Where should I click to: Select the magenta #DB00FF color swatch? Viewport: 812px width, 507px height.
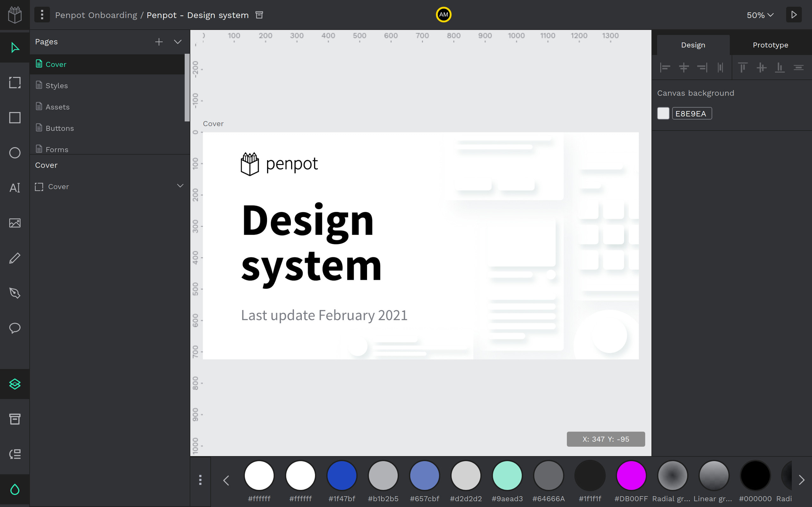[632, 475]
